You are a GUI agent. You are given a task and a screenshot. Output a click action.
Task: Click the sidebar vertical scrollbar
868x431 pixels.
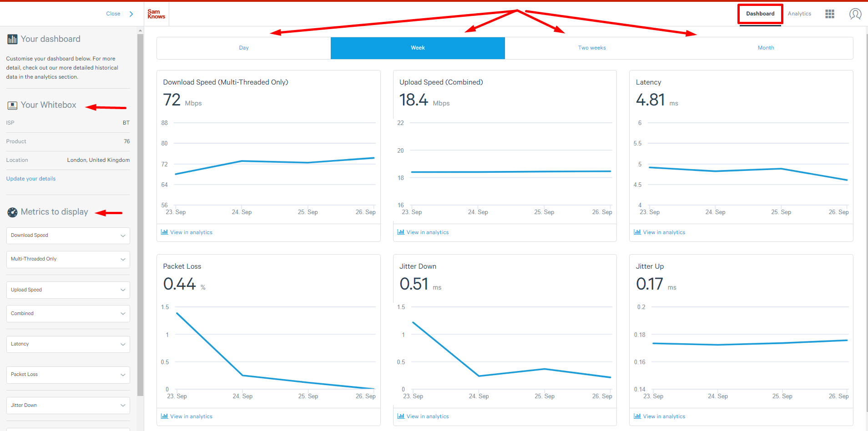coord(140,214)
